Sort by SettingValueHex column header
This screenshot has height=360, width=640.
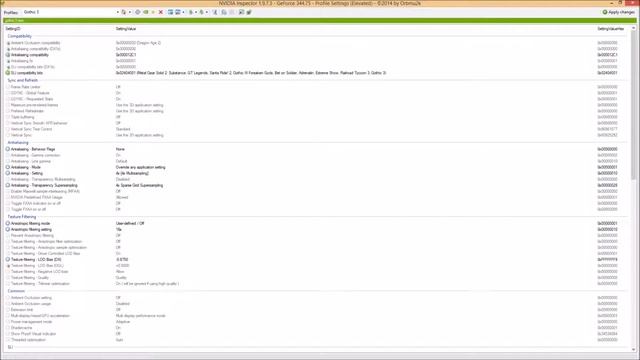611,29
